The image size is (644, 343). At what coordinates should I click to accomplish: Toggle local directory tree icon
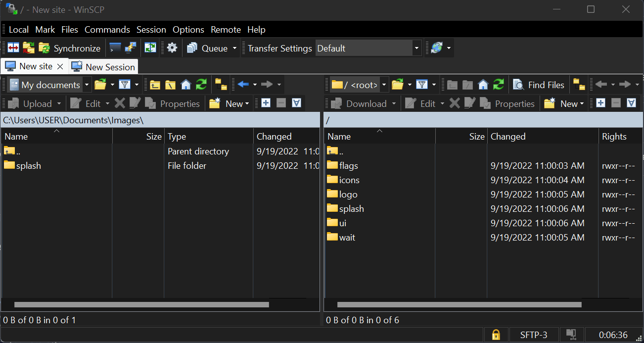pos(221,85)
